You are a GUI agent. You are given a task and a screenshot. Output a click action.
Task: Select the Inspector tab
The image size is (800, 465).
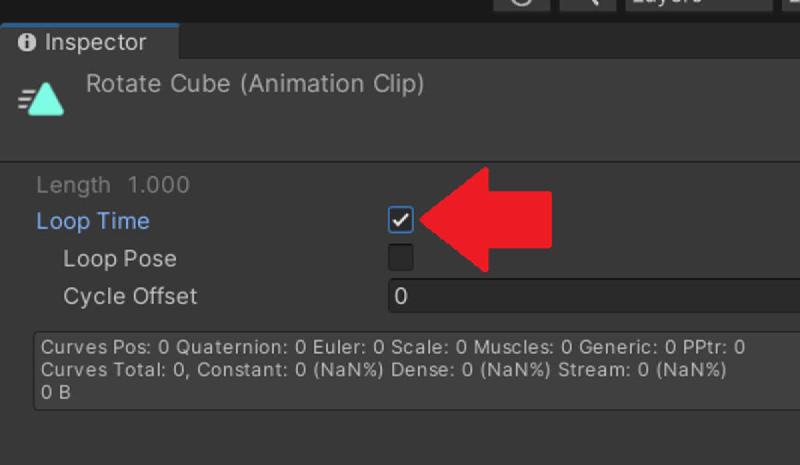(89, 41)
